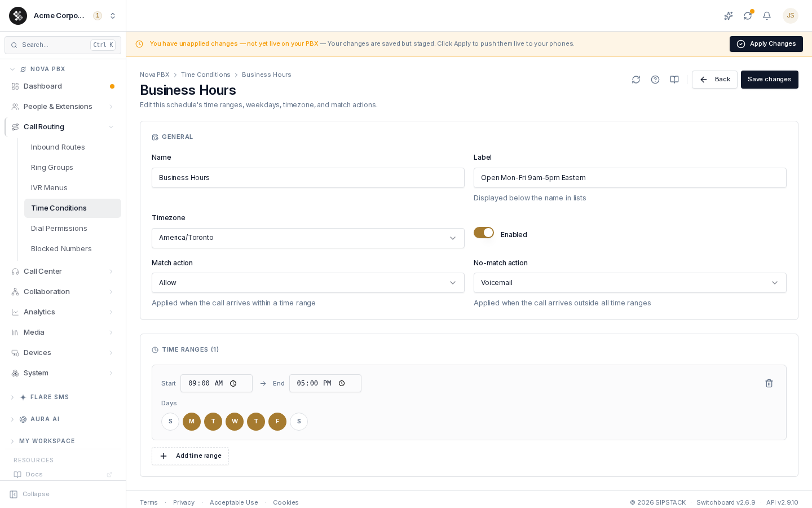
Task: Toggle Wednesday day button
Action: point(235,422)
